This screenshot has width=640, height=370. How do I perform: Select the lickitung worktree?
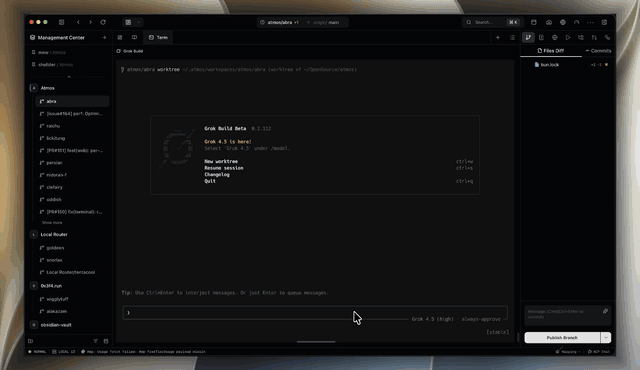tap(72, 138)
